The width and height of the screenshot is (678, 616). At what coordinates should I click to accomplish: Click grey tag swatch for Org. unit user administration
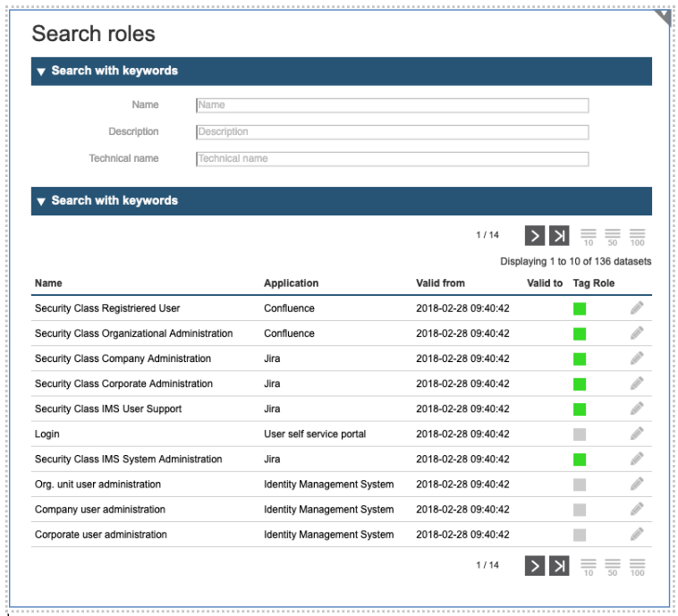tap(580, 485)
